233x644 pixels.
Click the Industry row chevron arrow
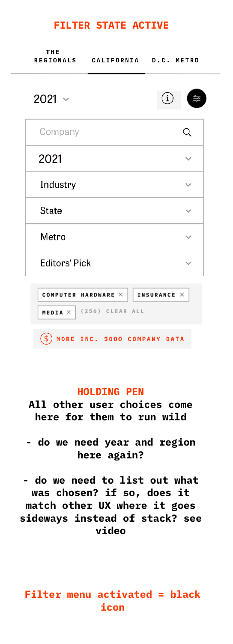click(188, 185)
